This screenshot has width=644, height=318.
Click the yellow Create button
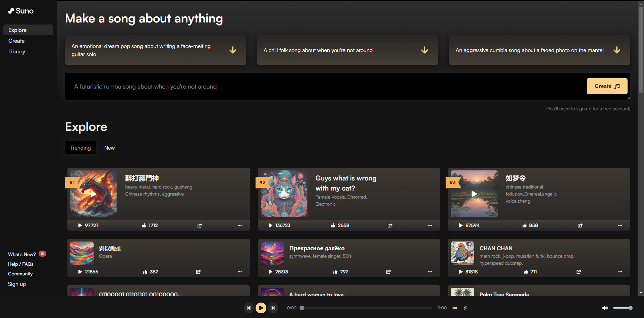[x=607, y=86]
